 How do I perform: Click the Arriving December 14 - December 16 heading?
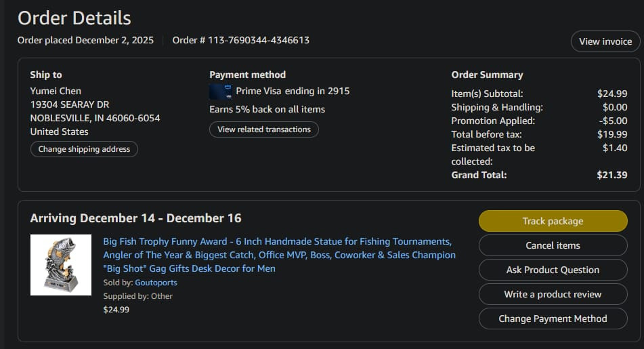[x=135, y=218]
